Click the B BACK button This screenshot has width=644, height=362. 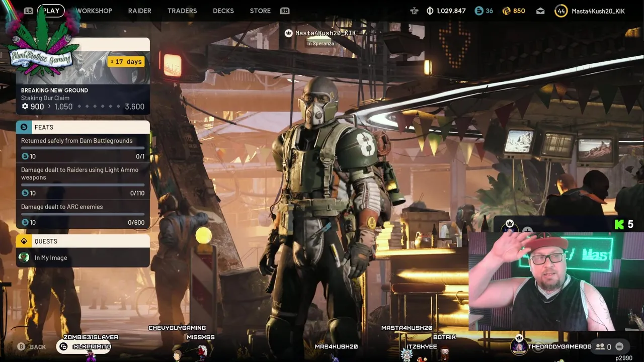point(32,346)
